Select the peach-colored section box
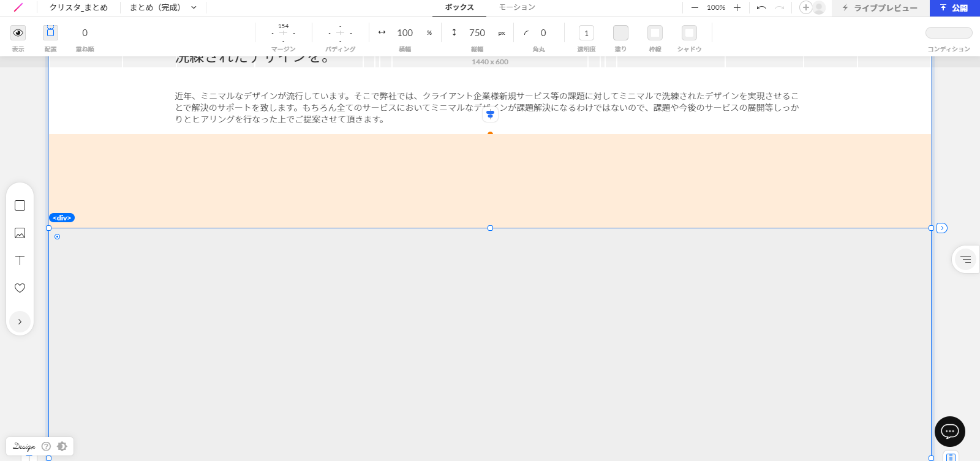The height and width of the screenshot is (461, 980). [490, 181]
